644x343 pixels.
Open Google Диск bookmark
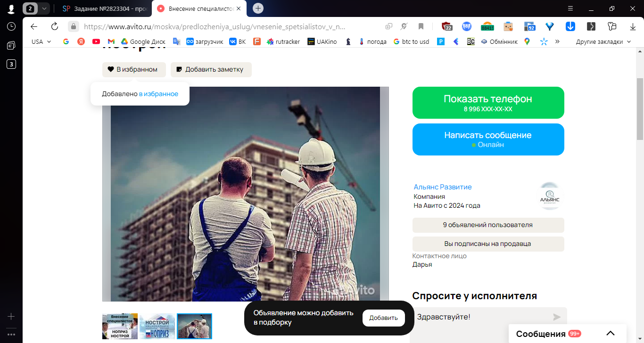click(143, 41)
